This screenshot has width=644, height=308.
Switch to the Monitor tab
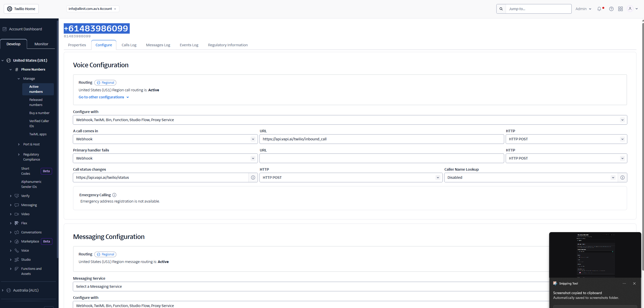point(41,44)
